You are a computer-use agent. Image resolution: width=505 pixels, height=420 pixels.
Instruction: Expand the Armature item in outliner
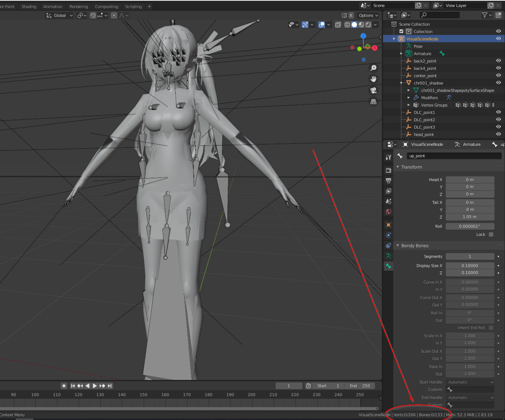[x=401, y=54]
